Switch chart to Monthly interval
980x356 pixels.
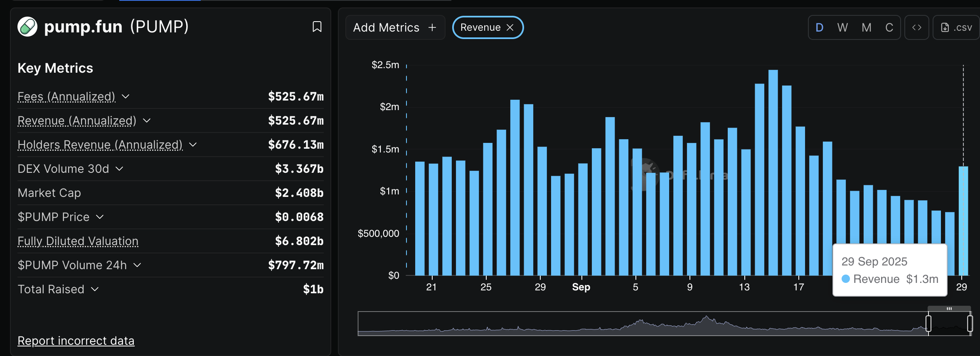866,27
